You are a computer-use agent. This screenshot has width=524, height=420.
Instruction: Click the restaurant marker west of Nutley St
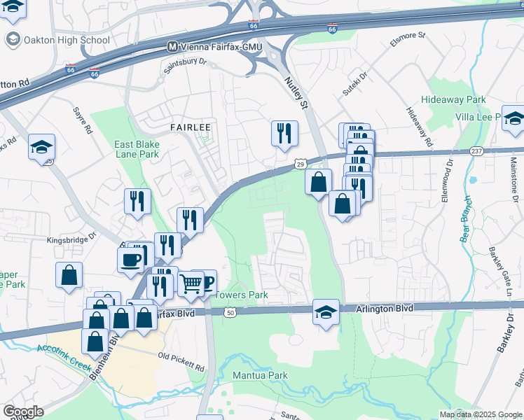click(x=284, y=134)
